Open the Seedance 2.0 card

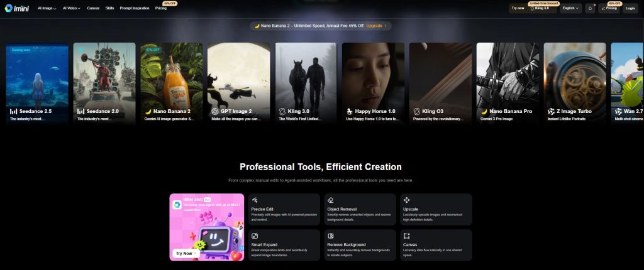point(104,84)
